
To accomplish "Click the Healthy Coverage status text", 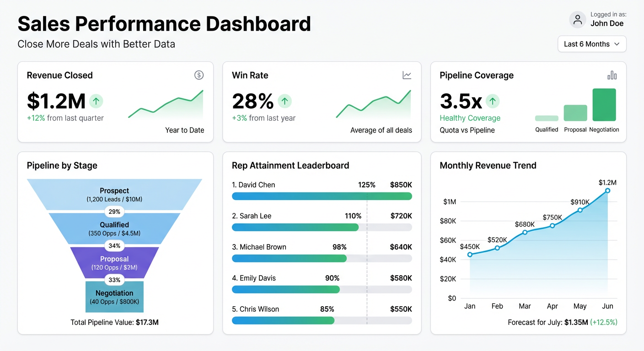I will (470, 118).
